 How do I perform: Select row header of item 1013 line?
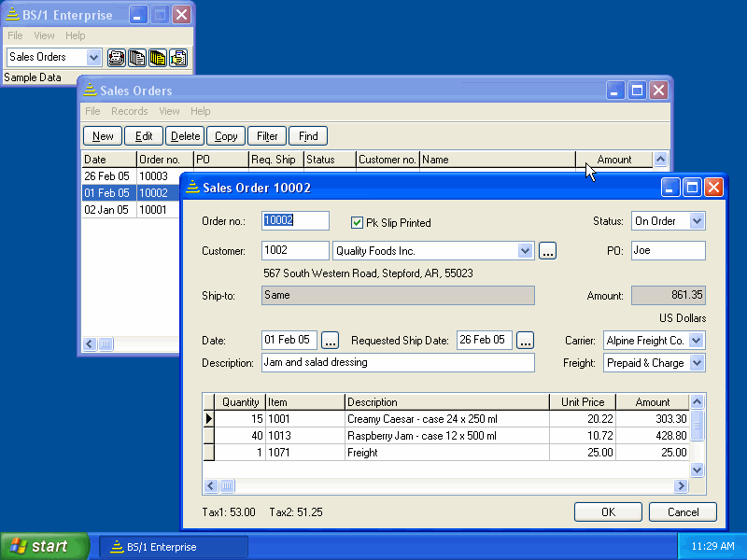pos(208,436)
